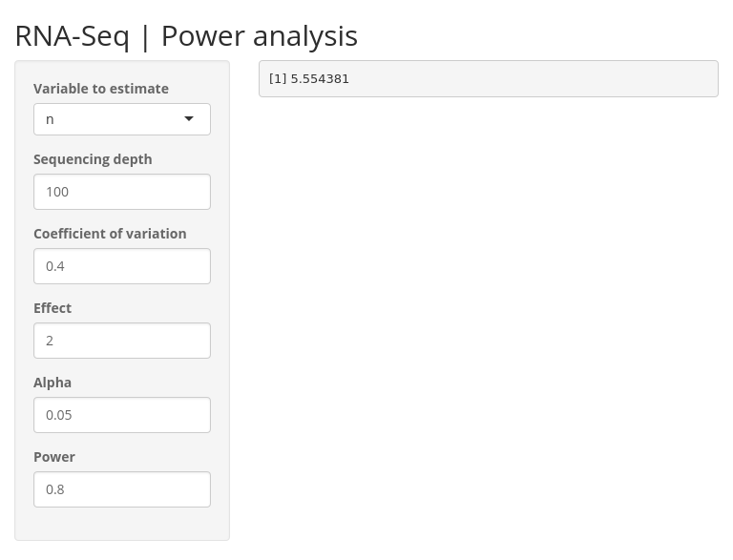Viewport: 733px width, 560px height.
Task: Click the '[1]' index in output box
Action: coord(278,78)
